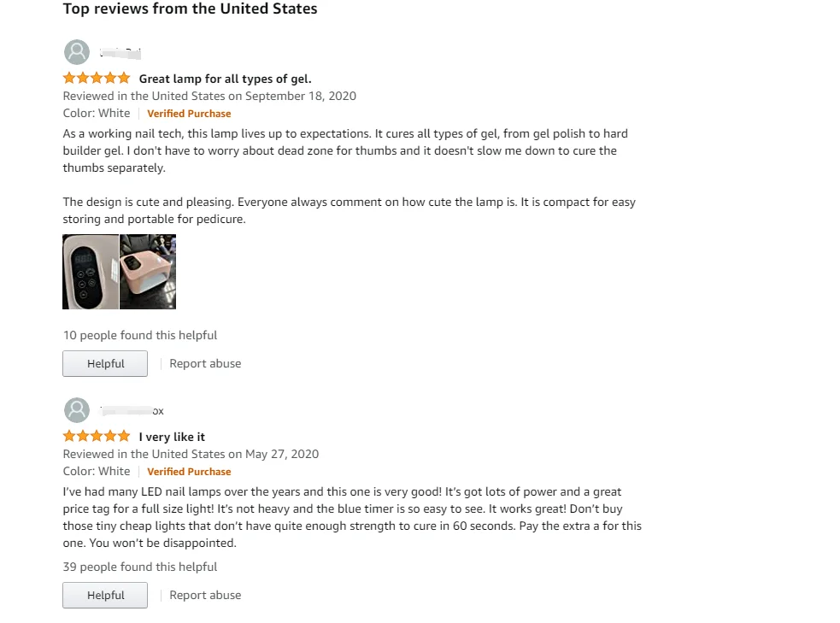Click the five-star rating on the "Great lamp" review
The height and width of the screenshot is (623, 840).
(x=97, y=79)
